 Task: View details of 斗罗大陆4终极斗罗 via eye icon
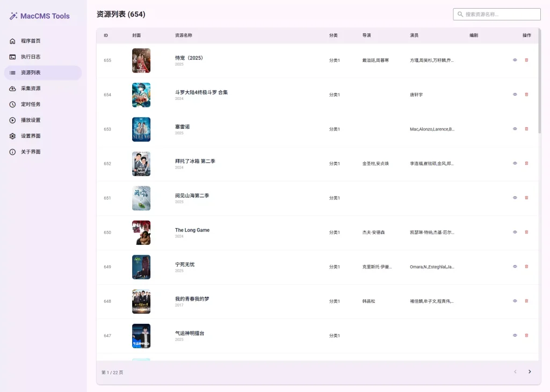click(x=515, y=95)
